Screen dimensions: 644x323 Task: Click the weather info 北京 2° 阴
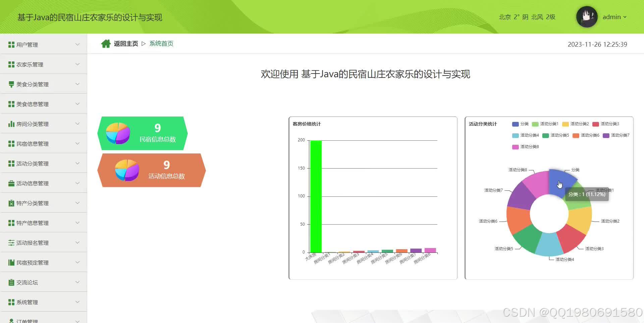tap(527, 17)
